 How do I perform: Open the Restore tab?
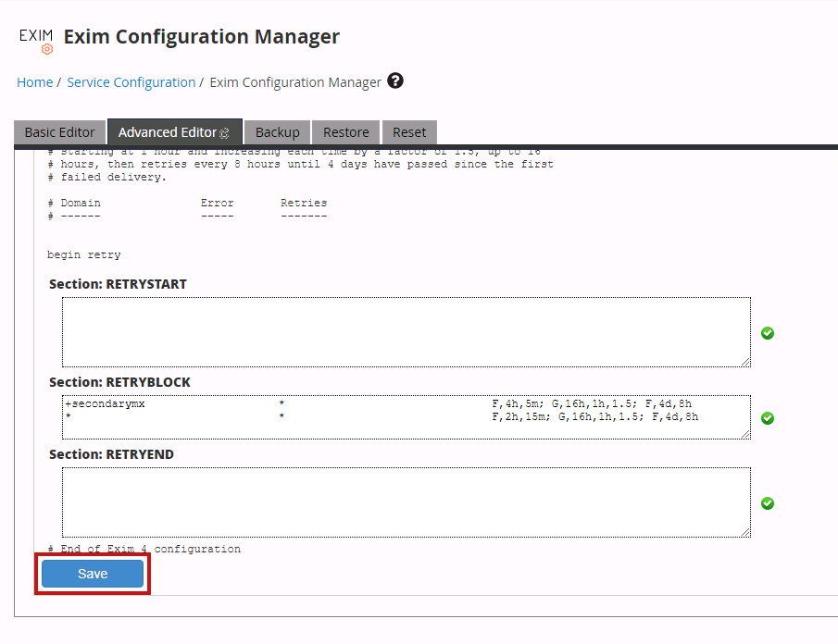click(345, 132)
